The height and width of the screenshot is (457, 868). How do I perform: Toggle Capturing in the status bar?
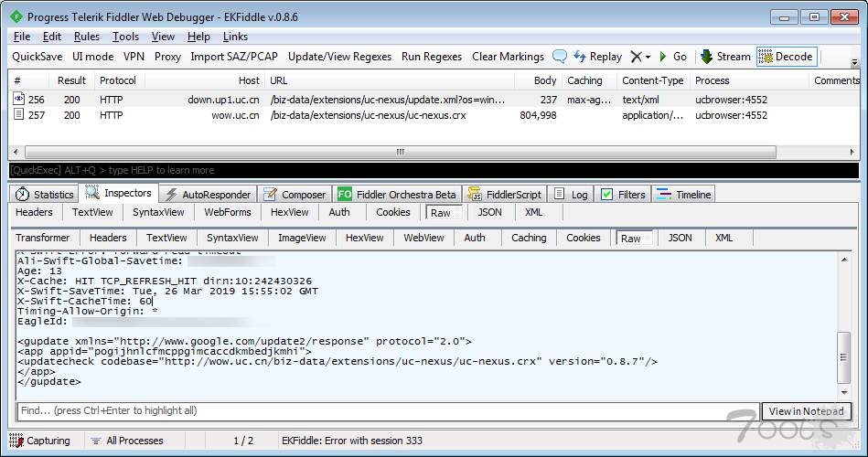click(40, 441)
